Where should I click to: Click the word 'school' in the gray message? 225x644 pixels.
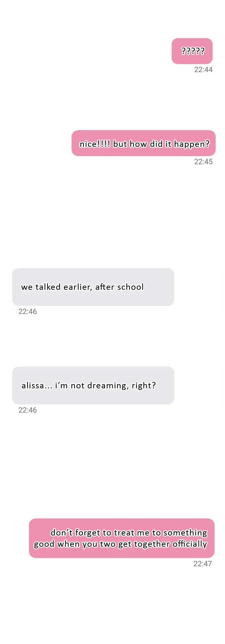[130, 287]
